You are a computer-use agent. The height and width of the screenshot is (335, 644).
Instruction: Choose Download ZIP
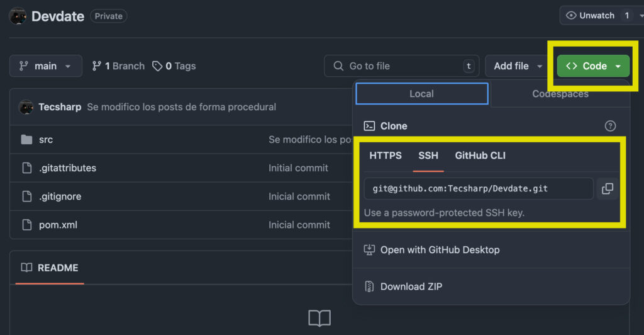click(411, 287)
